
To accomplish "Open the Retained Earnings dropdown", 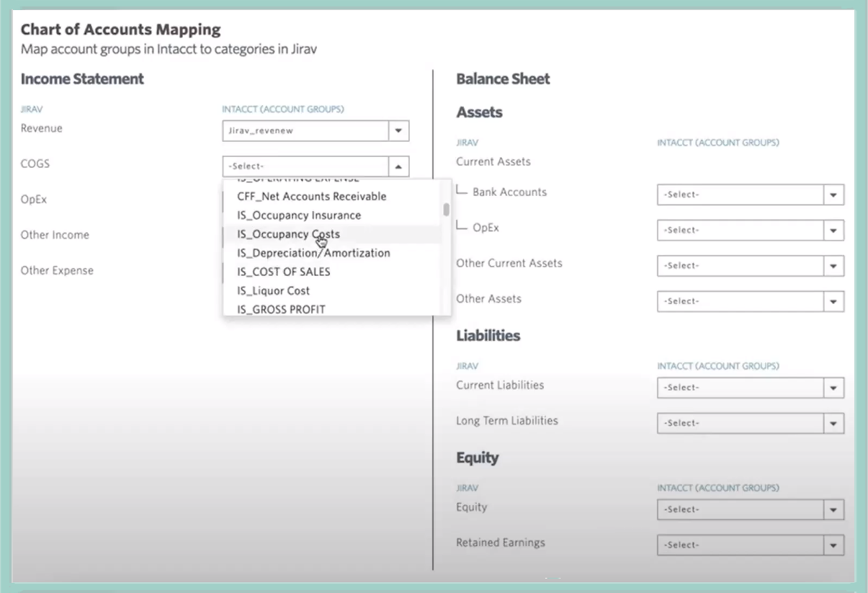I will [x=750, y=545].
